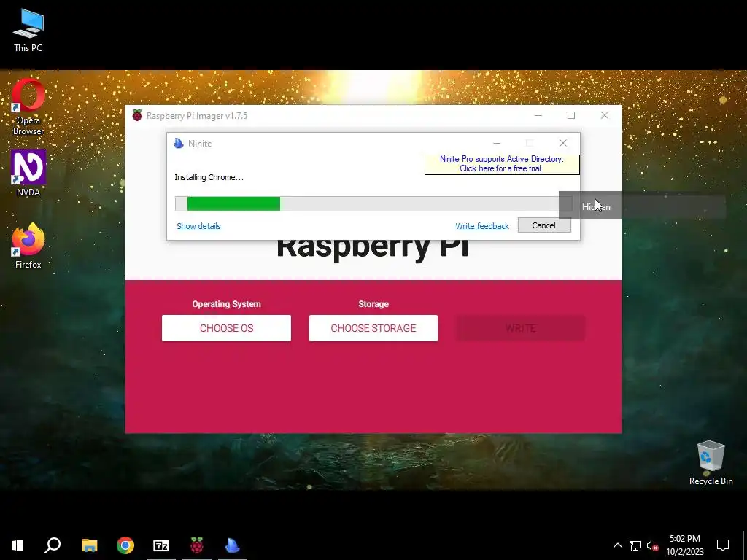Screen dimensions: 747x560
Task: Open File Explorer from taskbar
Action: pos(90,545)
